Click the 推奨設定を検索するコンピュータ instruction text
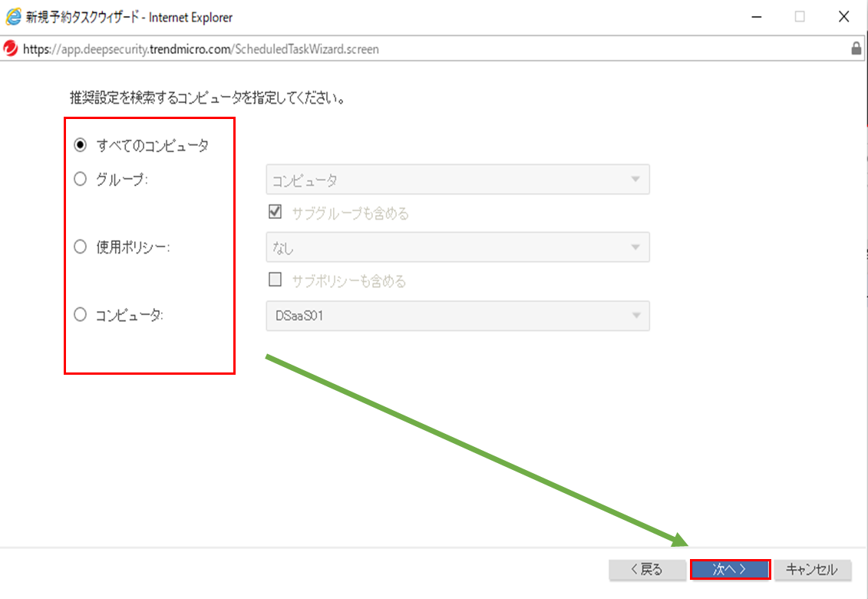Viewport: 868px width, 599px height. (207, 98)
